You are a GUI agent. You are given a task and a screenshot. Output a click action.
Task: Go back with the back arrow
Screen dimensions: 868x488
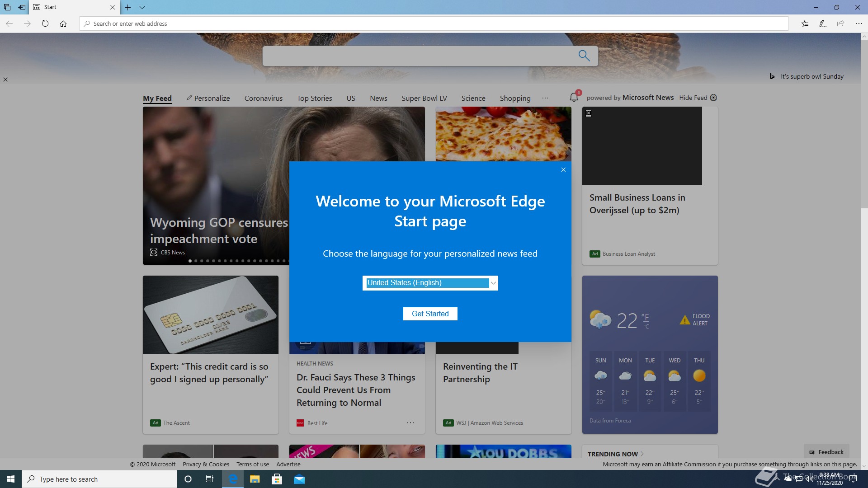(9, 23)
